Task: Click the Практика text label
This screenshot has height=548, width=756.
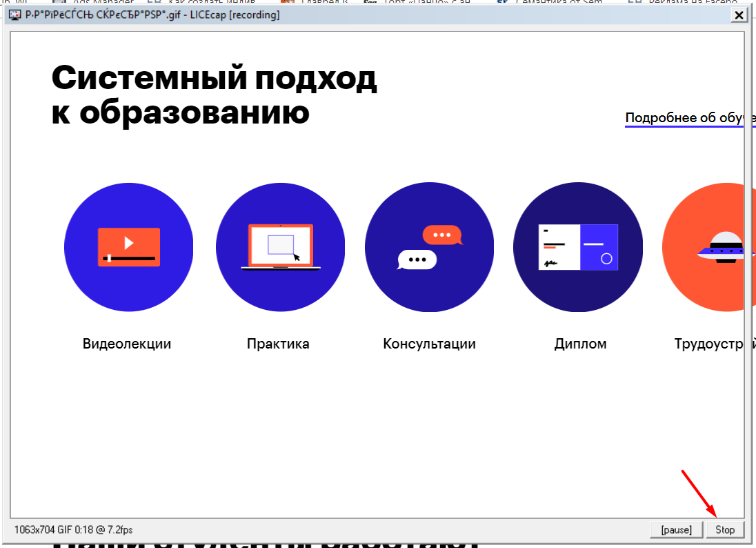Action: click(278, 344)
